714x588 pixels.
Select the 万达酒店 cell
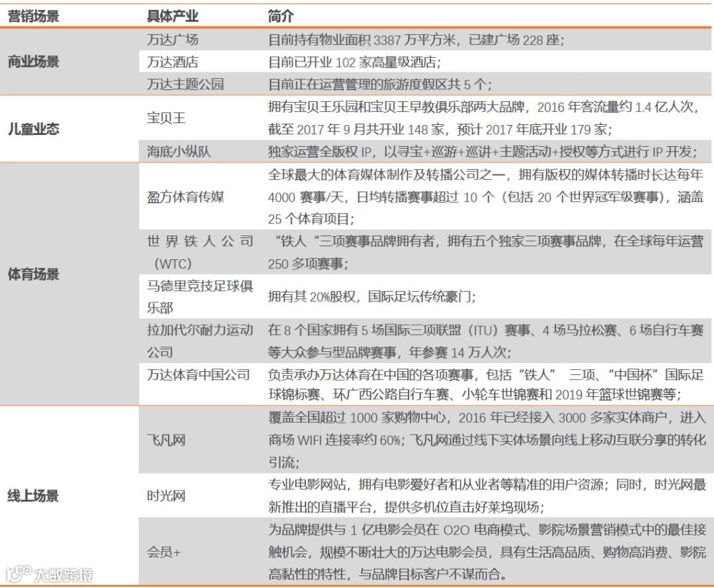tap(172, 62)
